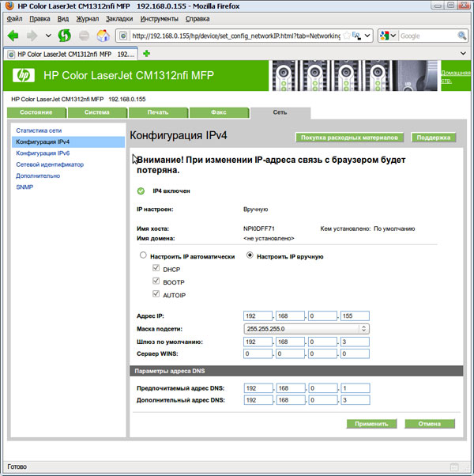Click the Stop loading icon
474x476 pixels.
pos(84,36)
